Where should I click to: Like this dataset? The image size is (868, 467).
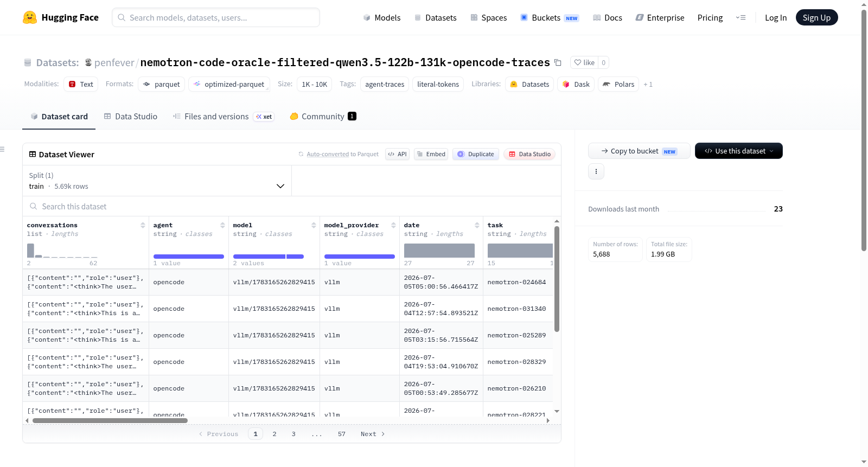[584, 62]
